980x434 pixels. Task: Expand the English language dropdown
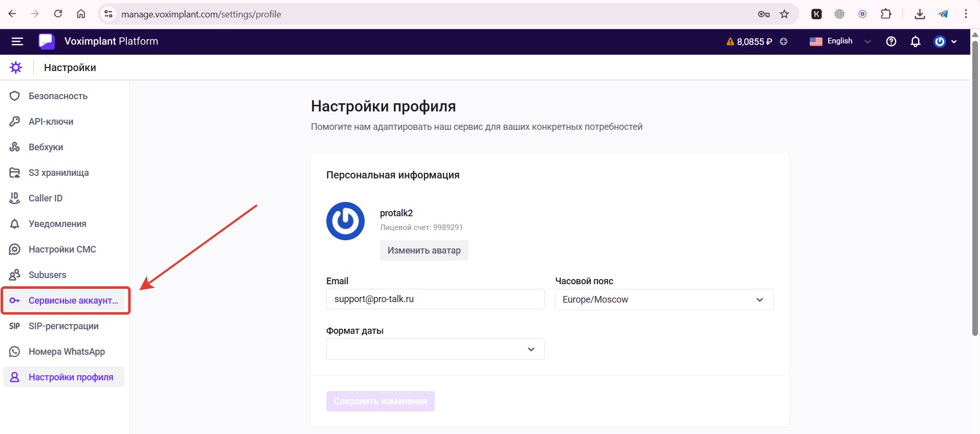coord(840,41)
